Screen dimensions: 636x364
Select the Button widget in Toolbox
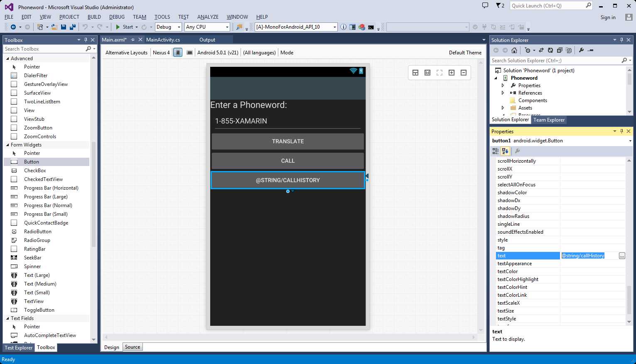click(x=47, y=162)
